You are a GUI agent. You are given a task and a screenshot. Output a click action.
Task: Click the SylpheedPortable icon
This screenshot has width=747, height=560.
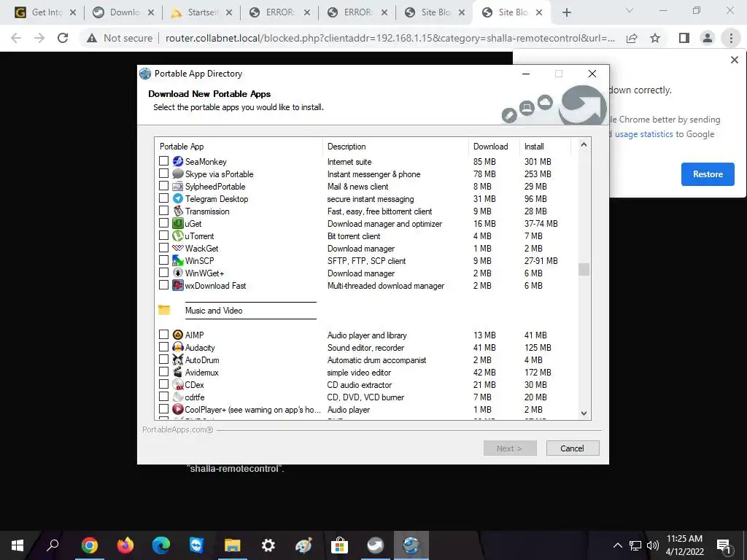[178, 186]
